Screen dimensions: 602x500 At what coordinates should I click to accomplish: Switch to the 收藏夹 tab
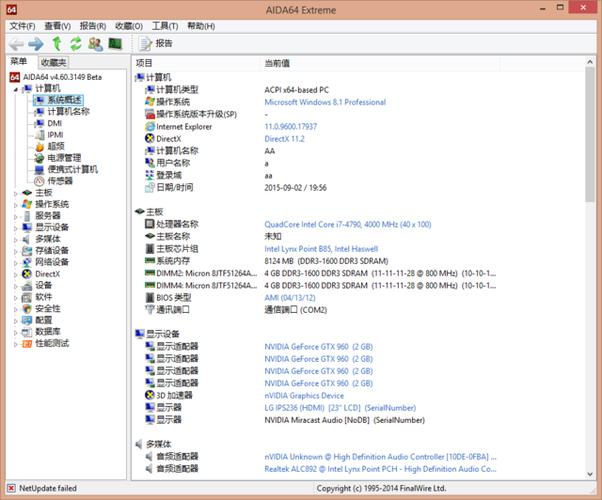tap(53, 63)
